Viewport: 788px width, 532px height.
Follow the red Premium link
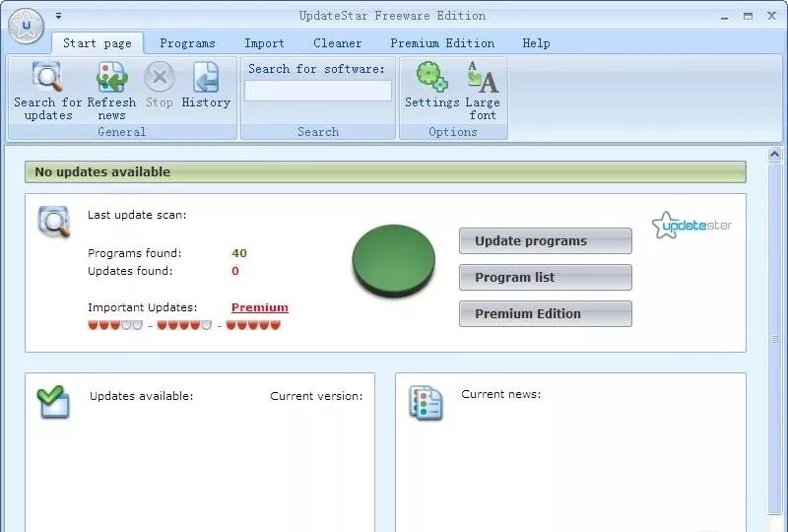(x=260, y=307)
